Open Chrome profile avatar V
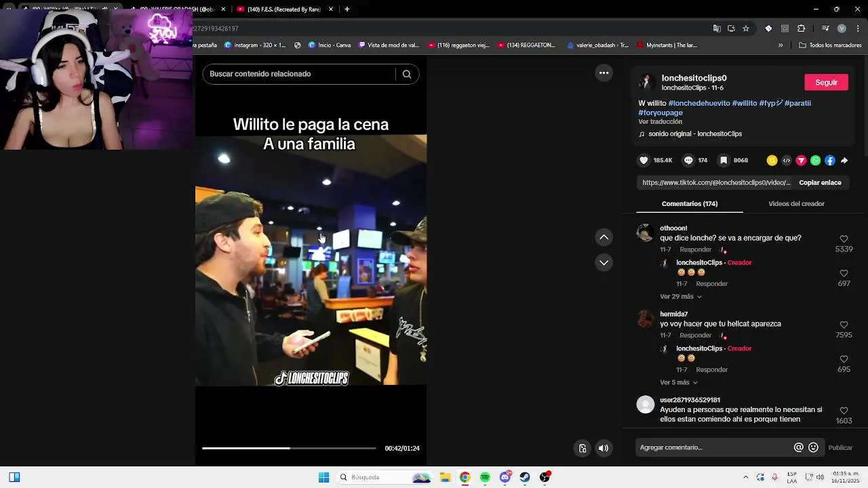 842,28
